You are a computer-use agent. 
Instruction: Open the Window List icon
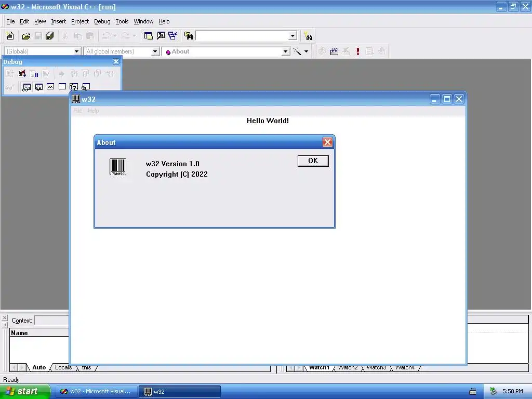(172, 36)
